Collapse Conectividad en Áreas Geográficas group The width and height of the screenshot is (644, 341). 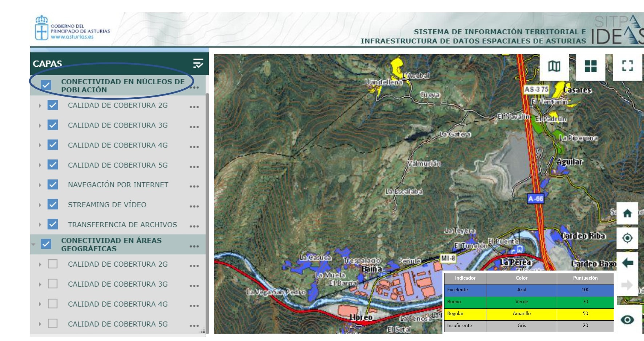click(x=33, y=244)
